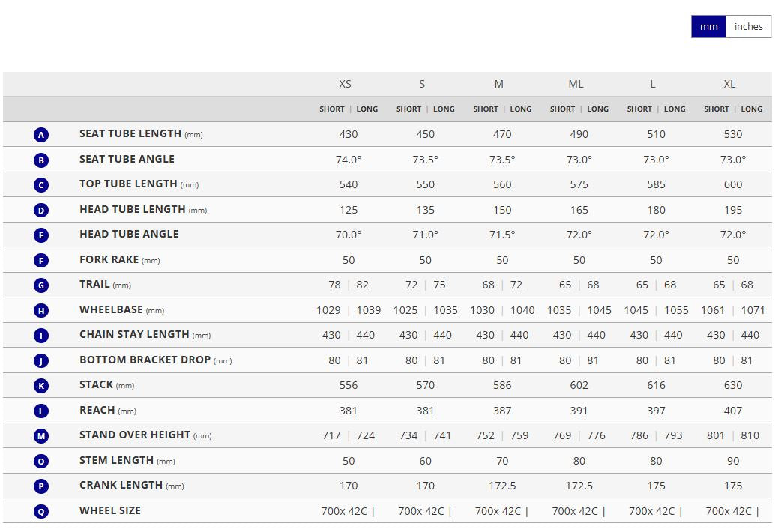781x532 pixels.
Task: Click the K badge next to Stack
Action: (x=41, y=386)
